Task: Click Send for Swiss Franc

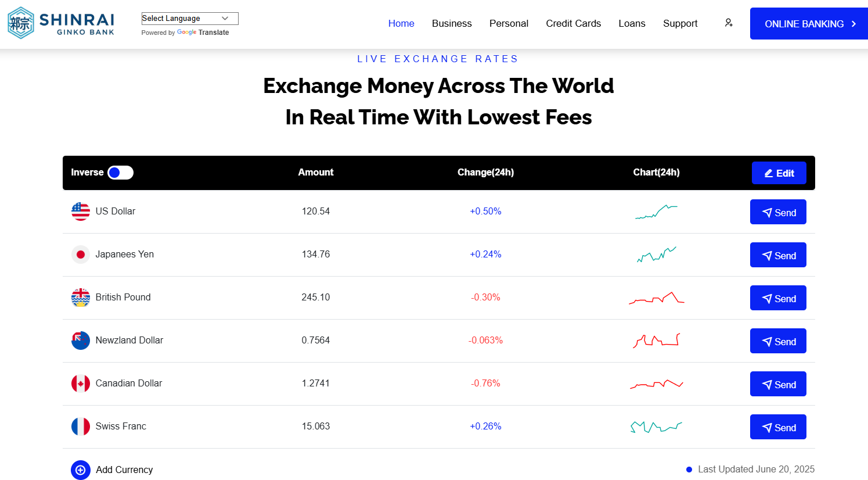Action: point(778,428)
